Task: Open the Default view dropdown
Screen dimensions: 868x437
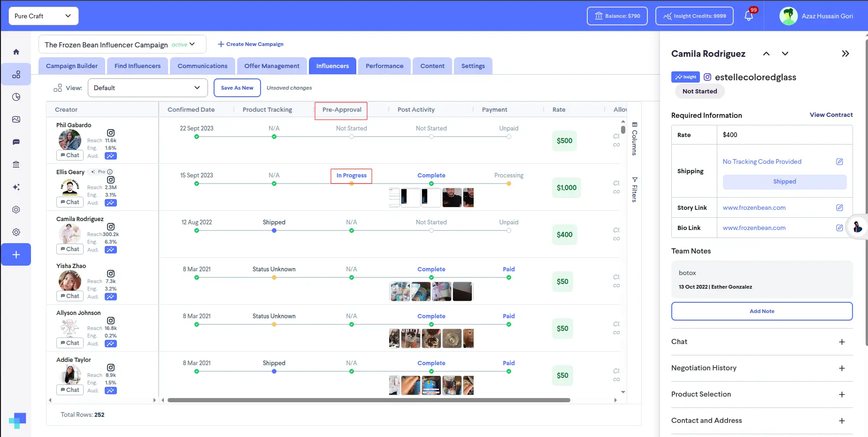Action: tap(147, 88)
